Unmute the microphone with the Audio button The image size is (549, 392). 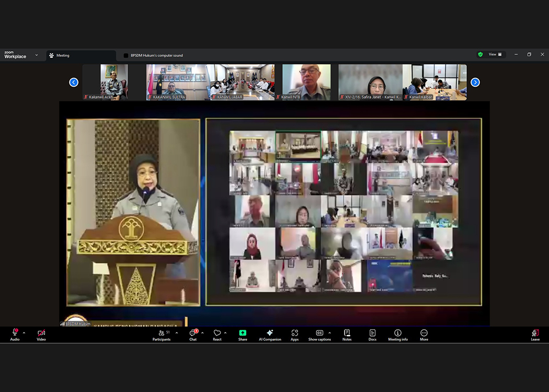click(15, 333)
